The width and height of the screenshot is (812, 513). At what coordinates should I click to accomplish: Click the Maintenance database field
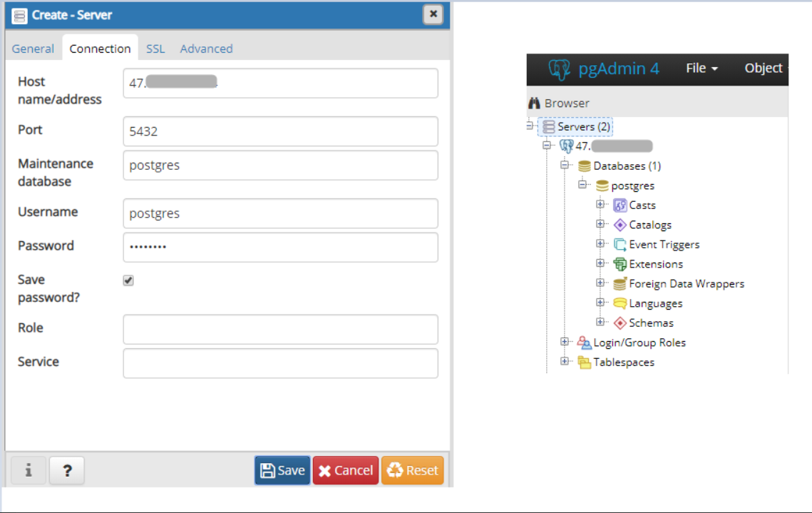point(280,166)
